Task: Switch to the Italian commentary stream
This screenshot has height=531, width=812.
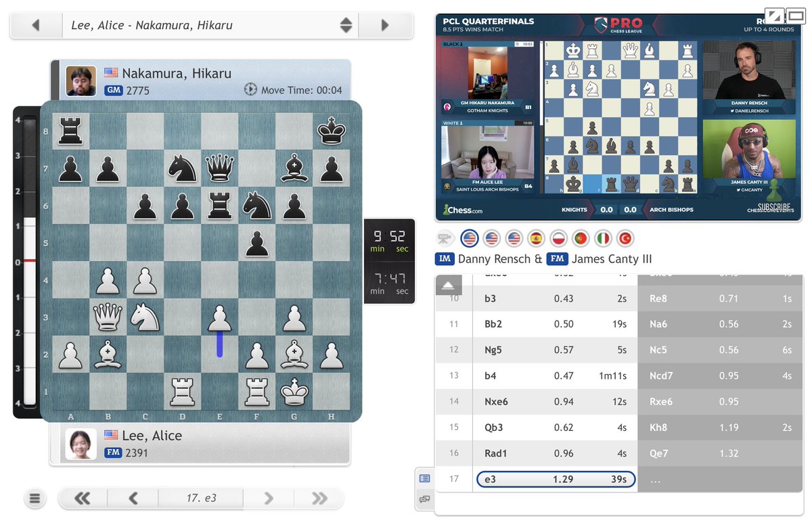Action: click(x=604, y=239)
